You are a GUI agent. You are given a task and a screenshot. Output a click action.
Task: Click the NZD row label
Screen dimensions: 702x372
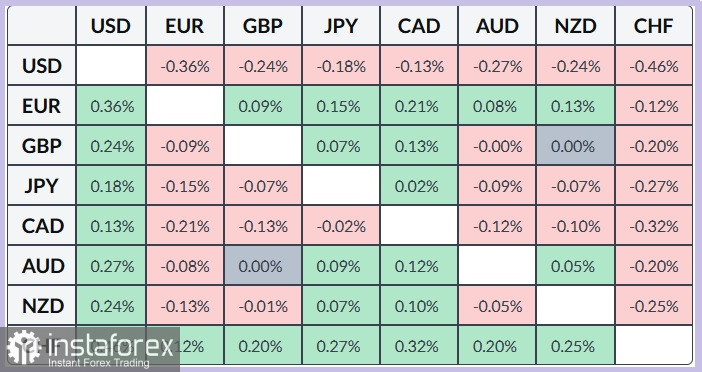pos(42,306)
